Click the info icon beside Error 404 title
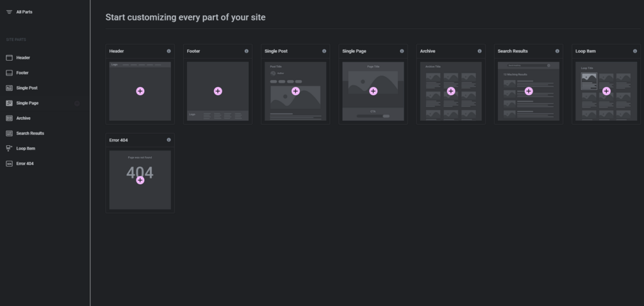 (x=169, y=140)
